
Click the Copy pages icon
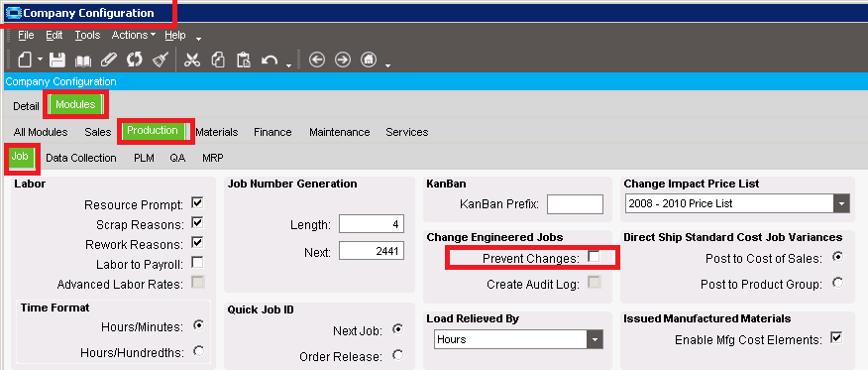(218, 60)
